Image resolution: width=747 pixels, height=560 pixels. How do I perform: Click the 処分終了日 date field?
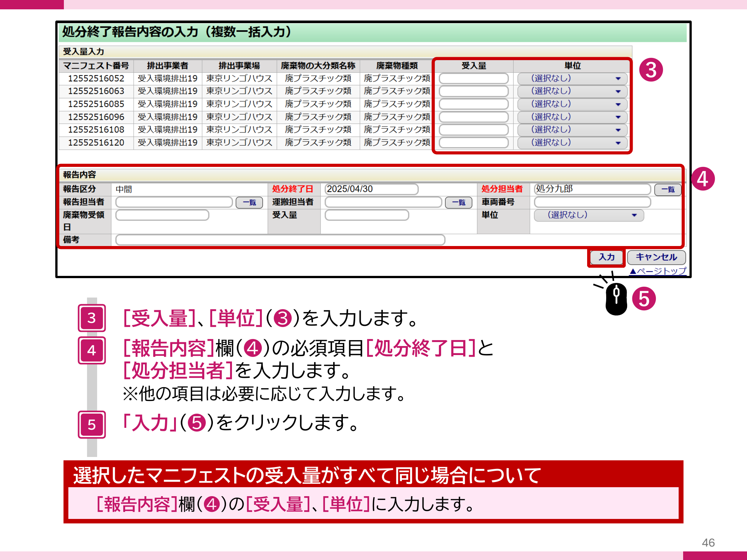pos(371,189)
